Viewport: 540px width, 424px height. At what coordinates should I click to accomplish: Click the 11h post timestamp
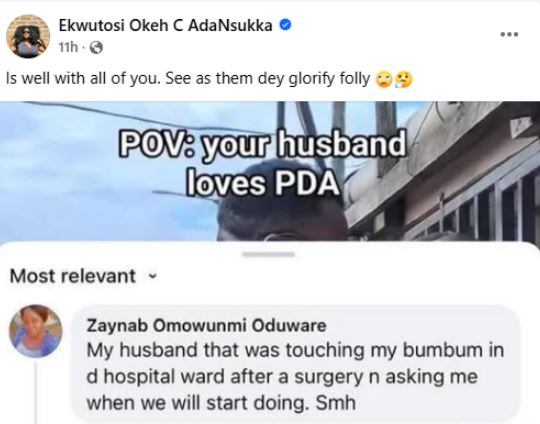tap(68, 48)
